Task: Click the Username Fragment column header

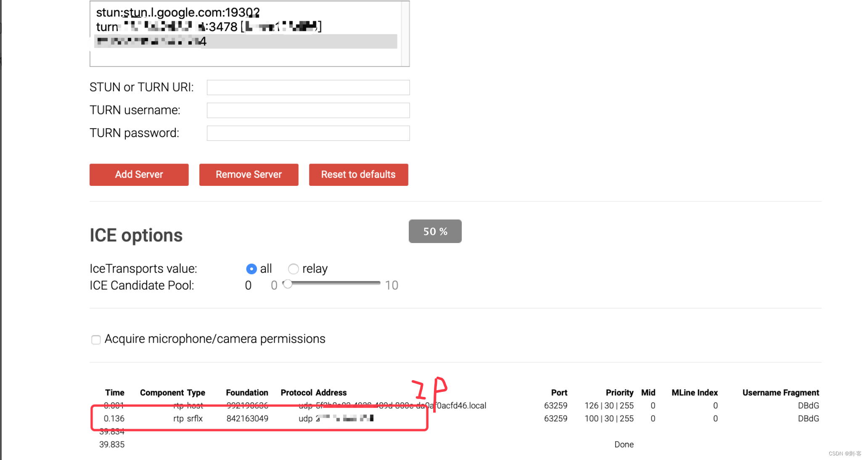Action: point(780,392)
